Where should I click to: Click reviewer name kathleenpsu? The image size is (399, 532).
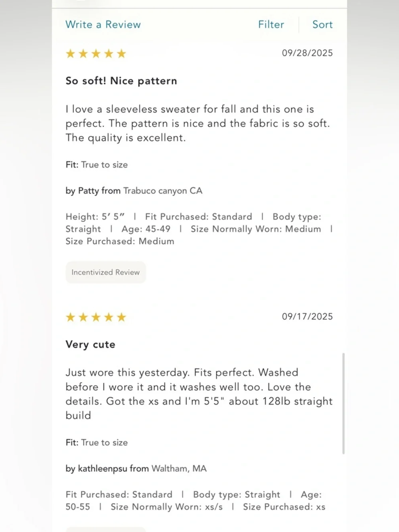102,469
